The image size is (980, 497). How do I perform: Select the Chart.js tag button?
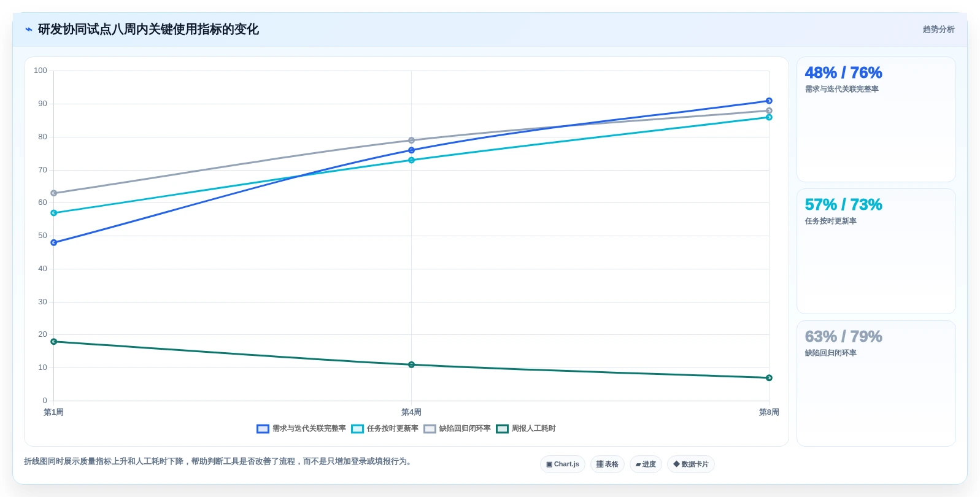click(563, 464)
